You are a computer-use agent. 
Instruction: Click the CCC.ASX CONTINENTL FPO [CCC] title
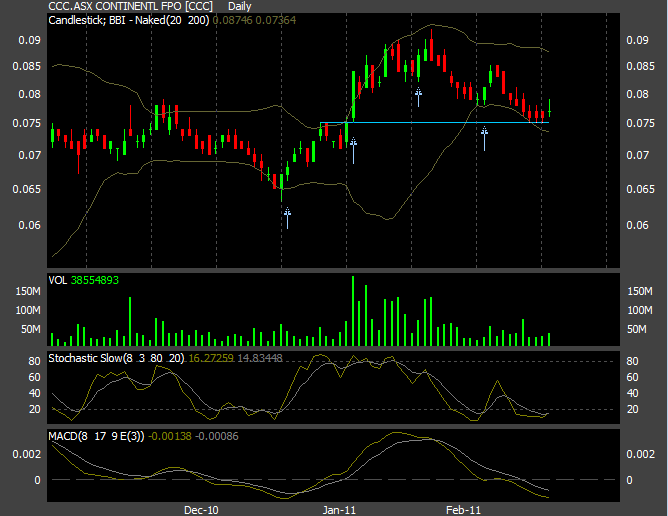(x=130, y=6)
